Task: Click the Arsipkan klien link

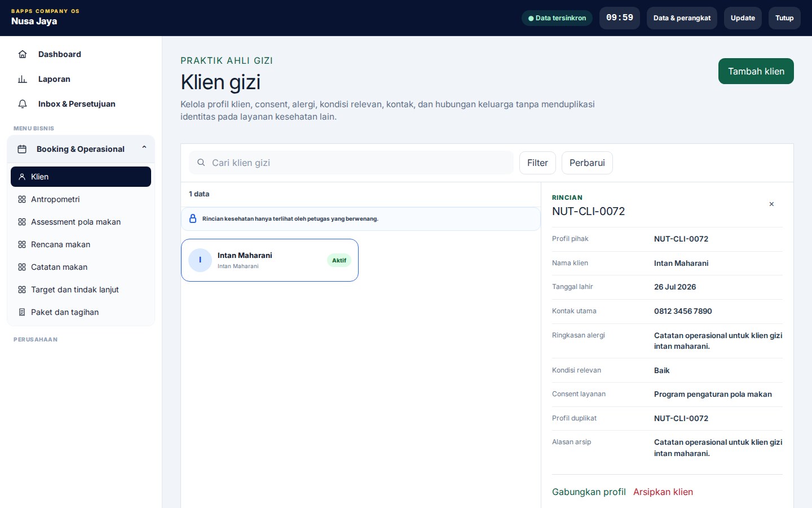Action: [663, 492]
